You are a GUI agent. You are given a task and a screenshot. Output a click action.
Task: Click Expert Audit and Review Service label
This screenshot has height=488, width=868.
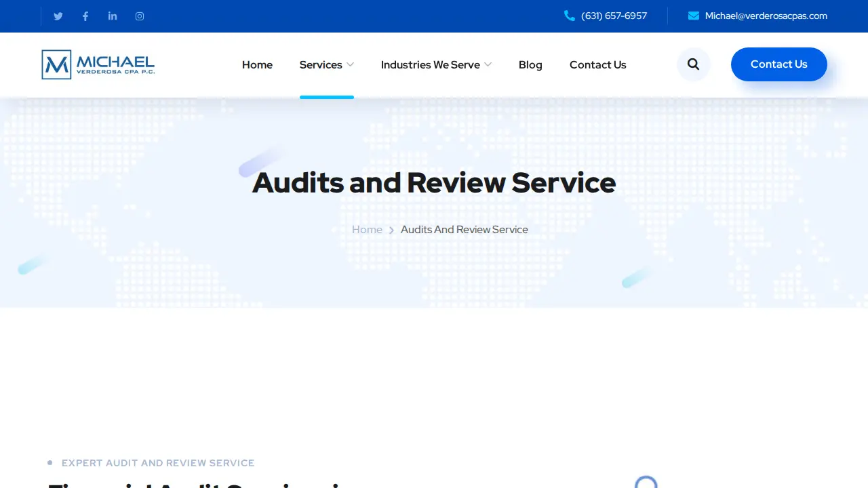(158, 463)
